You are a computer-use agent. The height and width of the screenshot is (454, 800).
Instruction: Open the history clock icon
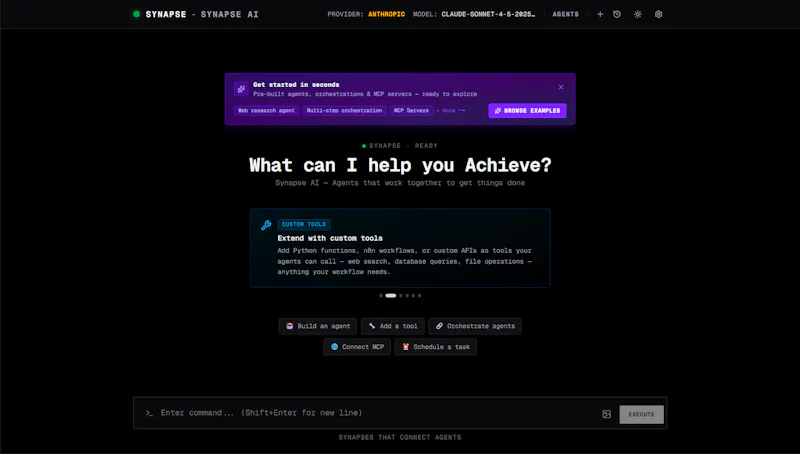point(617,14)
